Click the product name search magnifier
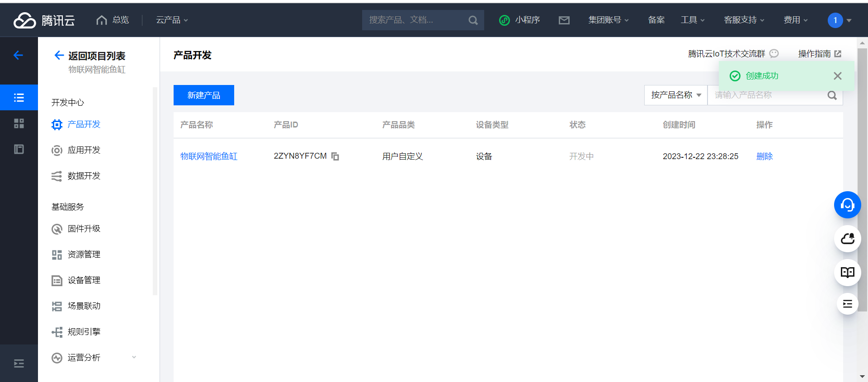 (x=832, y=95)
